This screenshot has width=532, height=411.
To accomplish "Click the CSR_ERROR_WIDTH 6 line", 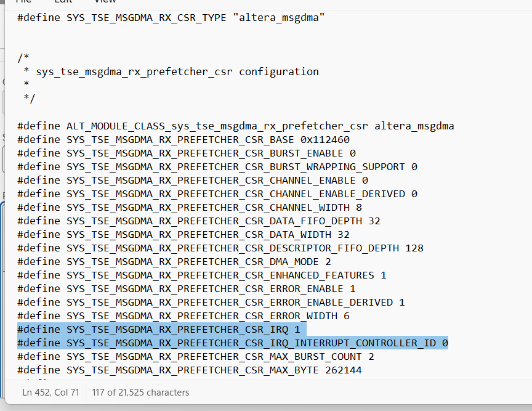I will pos(183,316).
